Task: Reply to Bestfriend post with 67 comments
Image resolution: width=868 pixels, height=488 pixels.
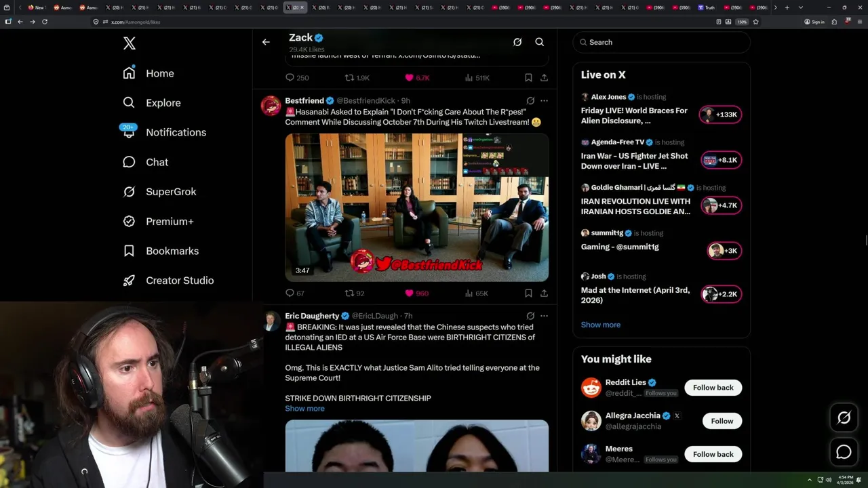Action: coord(295,293)
